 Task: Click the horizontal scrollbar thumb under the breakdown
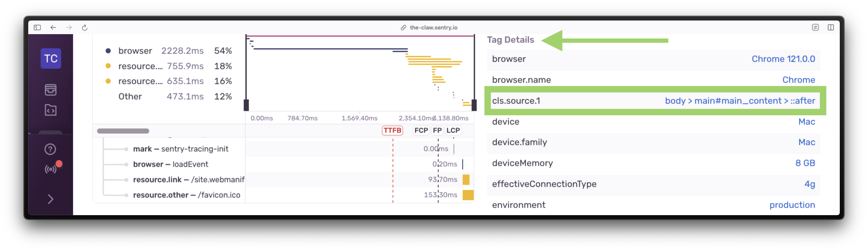click(x=123, y=131)
